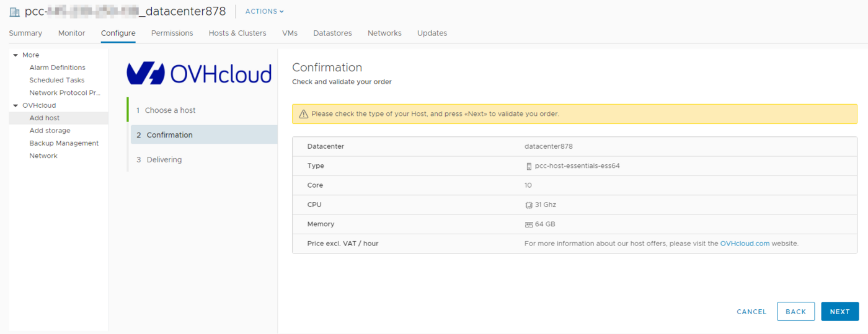The width and height of the screenshot is (868, 334).
Task: Select Add storage in the sidebar
Action: [x=50, y=131]
